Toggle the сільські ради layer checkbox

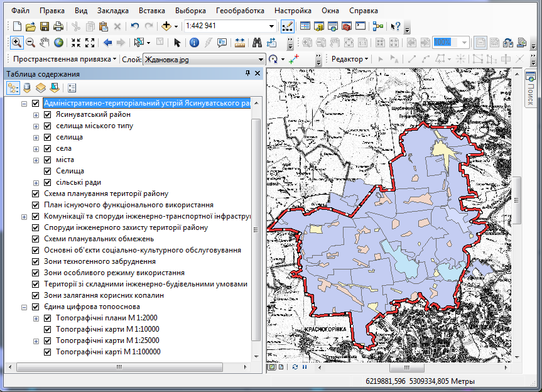coord(48,183)
